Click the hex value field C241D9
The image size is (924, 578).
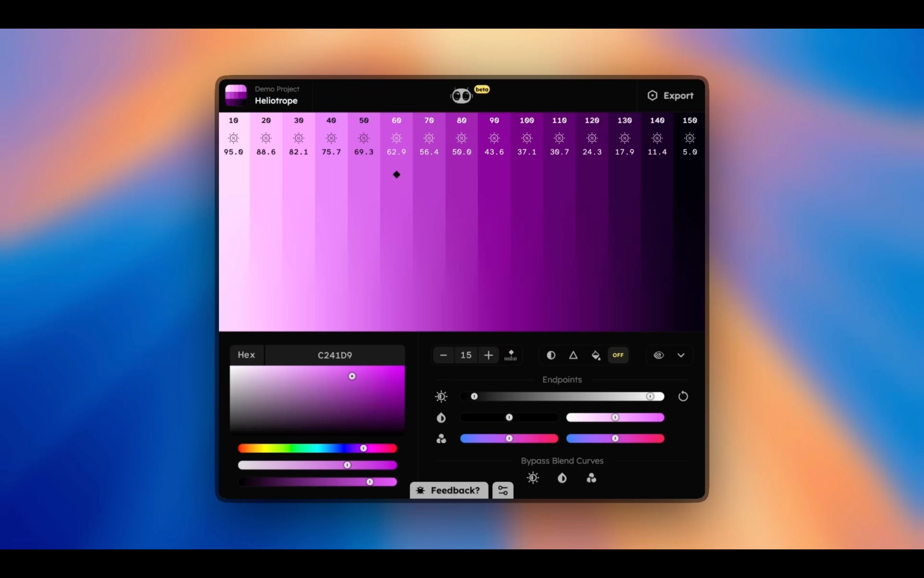click(335, 355)
